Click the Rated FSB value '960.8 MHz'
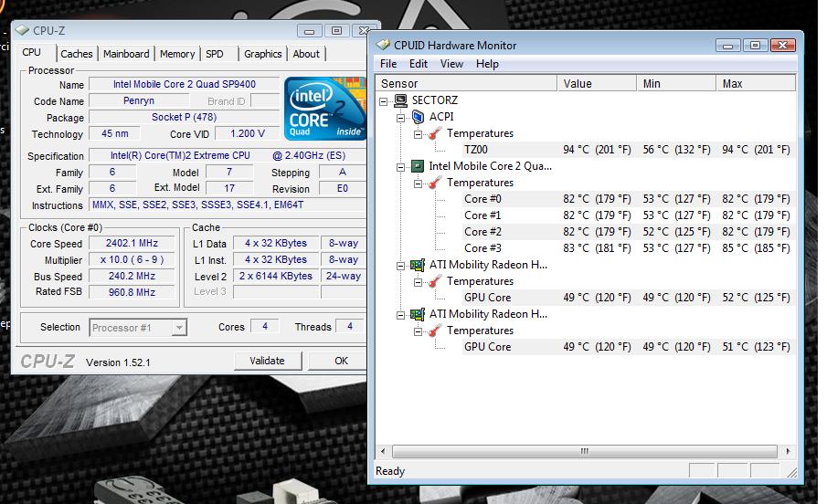The width and height of the screenshot is (827, 504). 132,292
